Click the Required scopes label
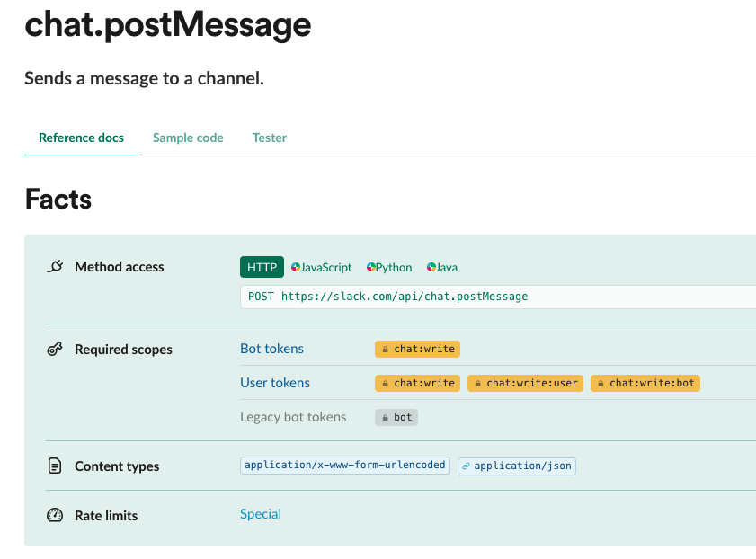This screenshot has width=756, height=559. coord(123,350)
